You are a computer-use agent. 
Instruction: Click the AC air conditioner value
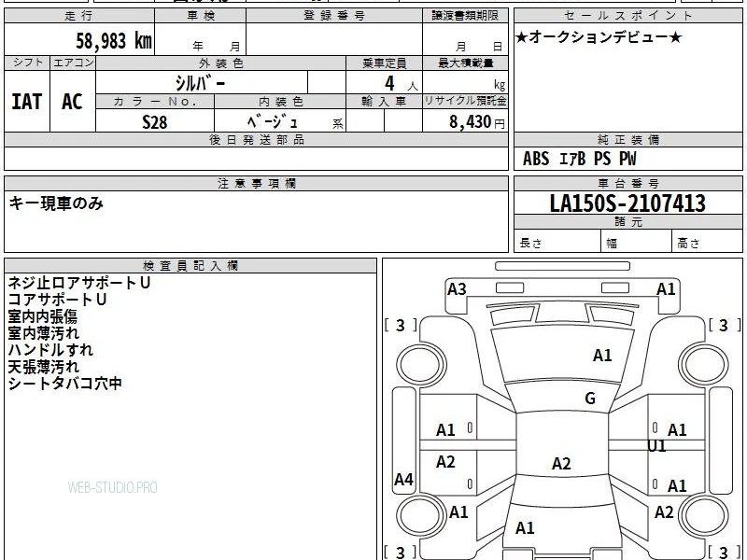pyautogui.click(x=73, y=102)
